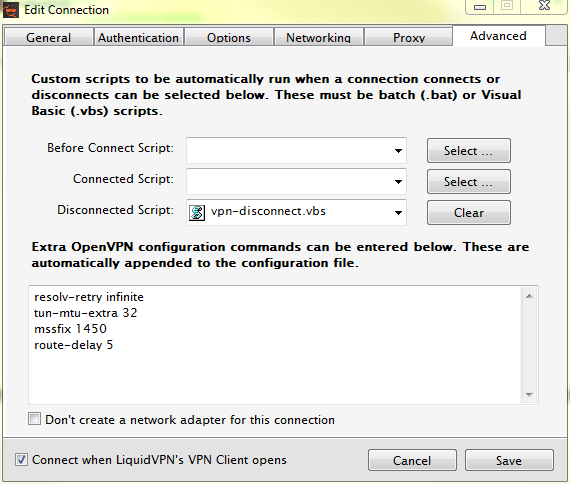Select a Before Connect Script file
This screenshot has height=484, width=570.
469,151
